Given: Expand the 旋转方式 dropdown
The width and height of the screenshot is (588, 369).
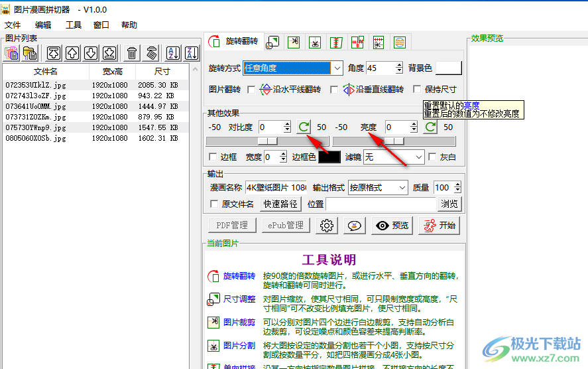Looking at the screenshot, I should (x=337, y=68).
